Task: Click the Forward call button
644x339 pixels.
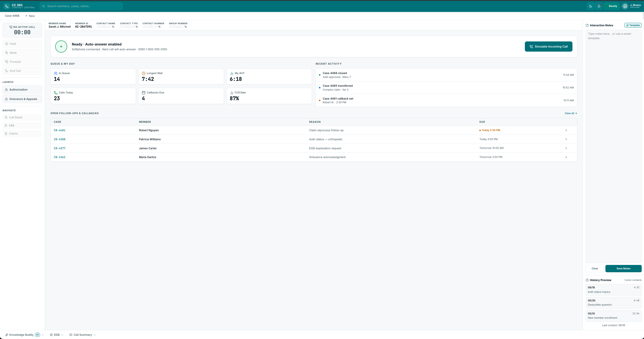Action: [x=22, y=62]
